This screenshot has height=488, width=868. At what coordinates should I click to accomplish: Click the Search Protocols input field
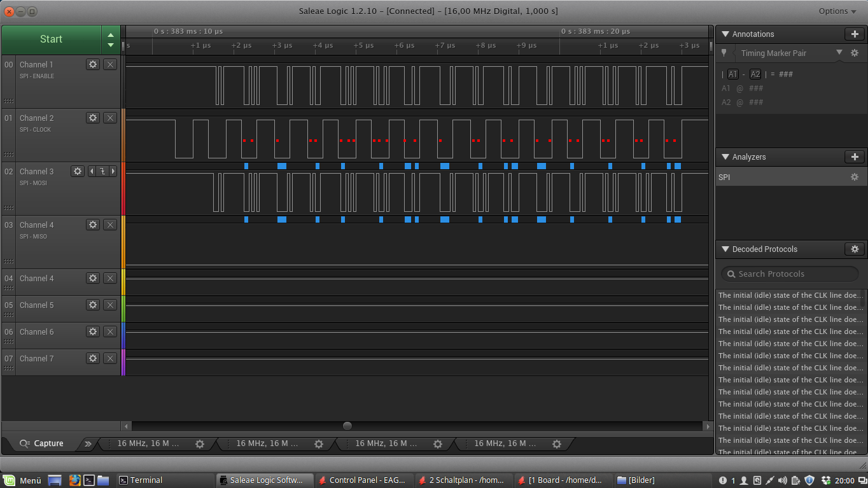790,274
